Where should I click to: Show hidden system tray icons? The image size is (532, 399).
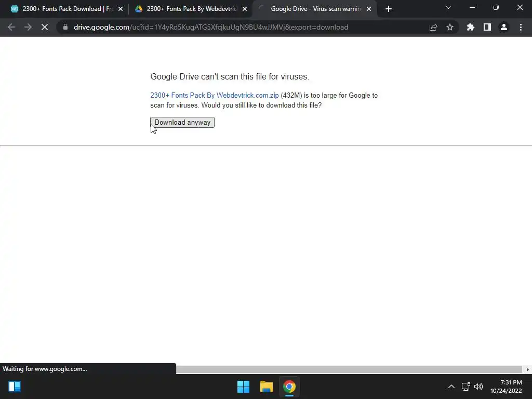click(x=451, y=387)
